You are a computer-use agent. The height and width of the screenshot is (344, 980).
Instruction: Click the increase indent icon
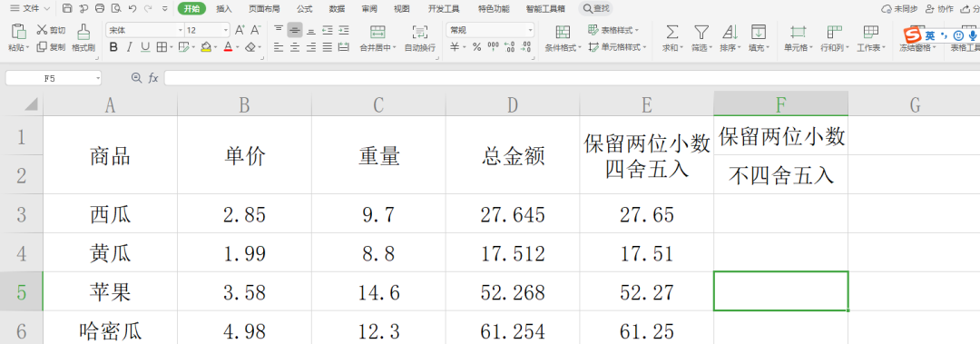[343, 30]
